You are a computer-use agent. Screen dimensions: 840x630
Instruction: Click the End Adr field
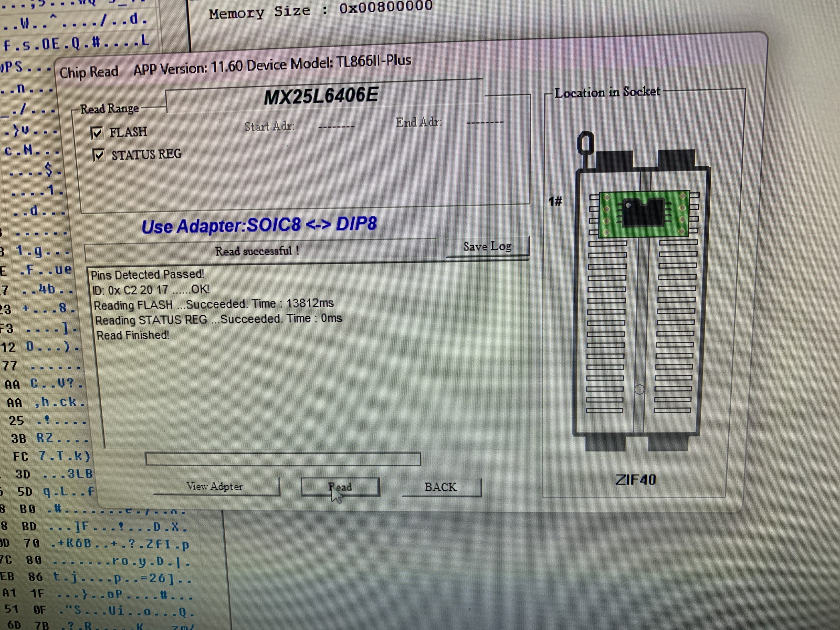coord(484,122)
